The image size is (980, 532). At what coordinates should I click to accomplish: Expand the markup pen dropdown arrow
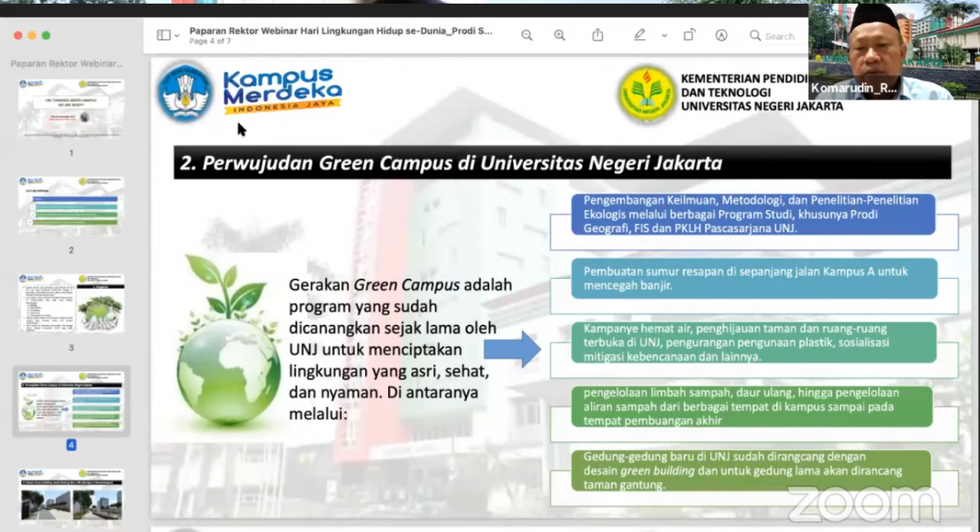663,36
